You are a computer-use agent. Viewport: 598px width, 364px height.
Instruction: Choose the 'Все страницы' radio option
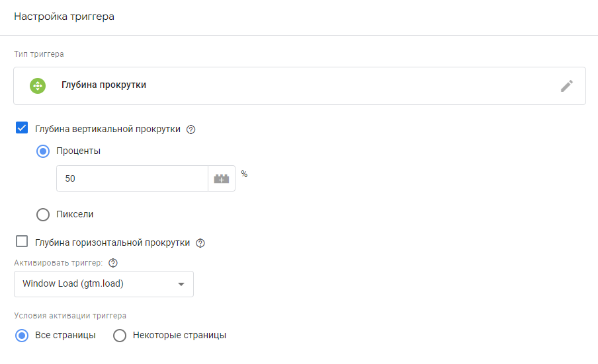click(22, 336)
